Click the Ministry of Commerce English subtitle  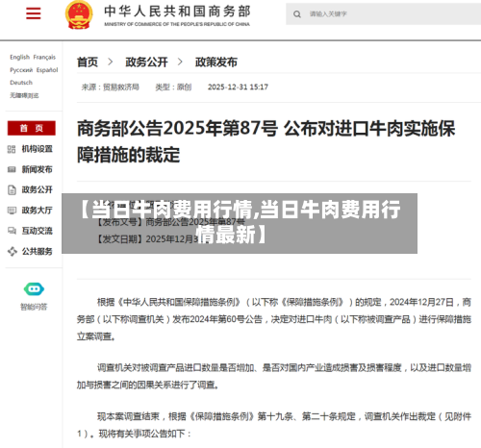(x=177, y=24)
